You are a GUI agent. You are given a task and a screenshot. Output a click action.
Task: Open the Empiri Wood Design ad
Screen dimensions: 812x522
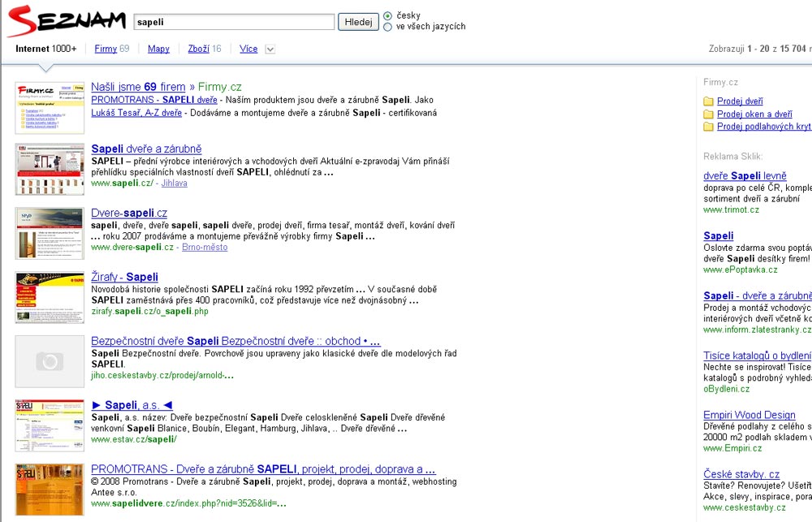coord(749,415)
